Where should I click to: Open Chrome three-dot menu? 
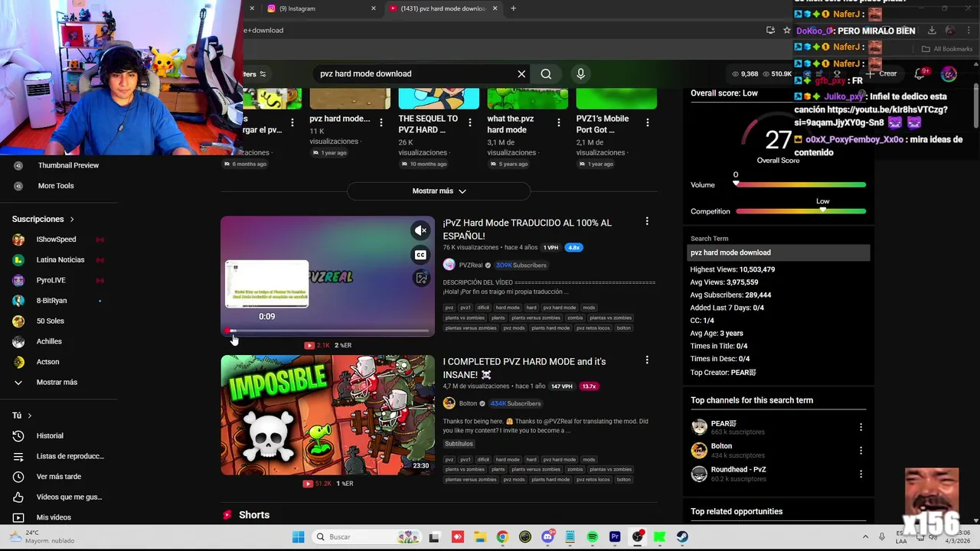tap(969, 31)
